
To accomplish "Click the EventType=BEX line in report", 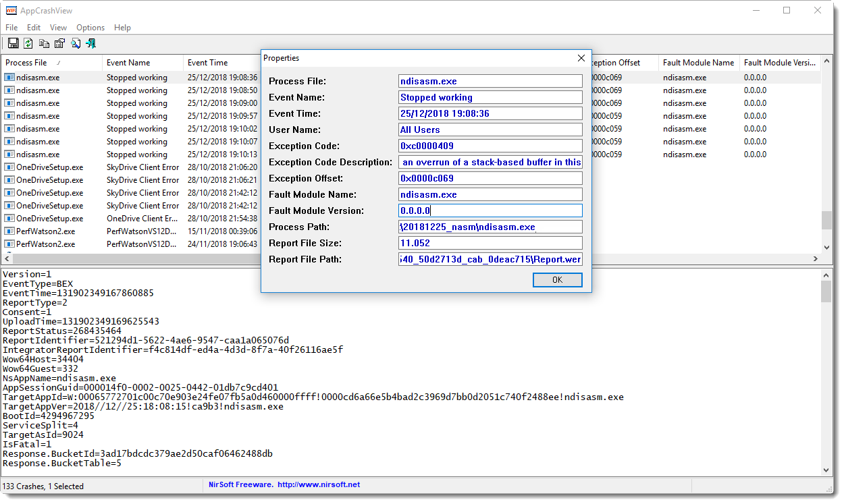I will point(38,284).
